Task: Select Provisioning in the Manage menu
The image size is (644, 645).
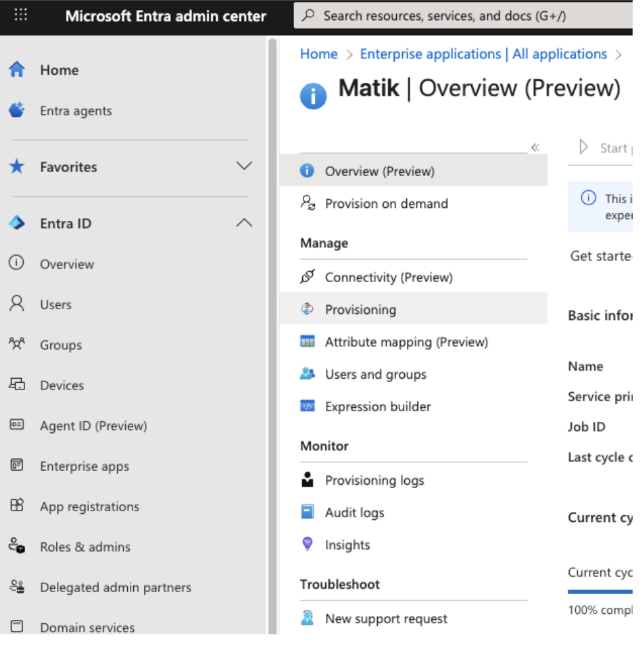Action: pyautogui.click(x=360, y=309)
